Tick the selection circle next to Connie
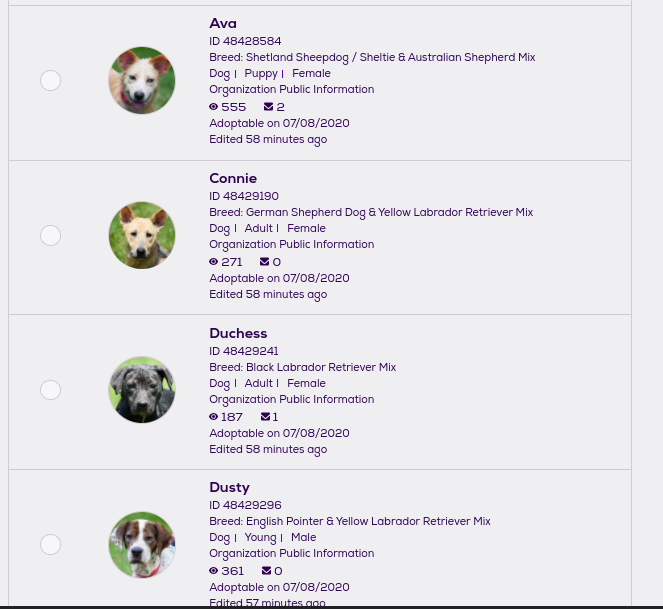Screen dimensions: 663x609 click(x=51, y=235)
